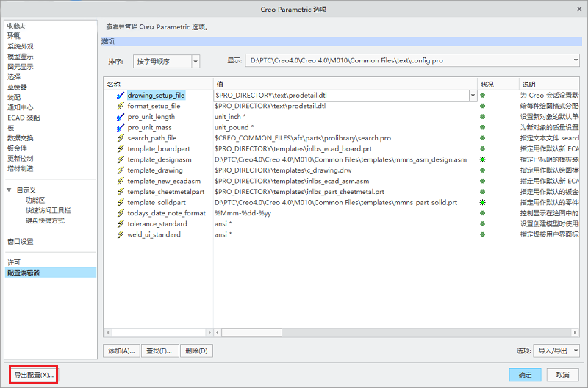The height and width of the screenshot is (388, 588).
Task: Open the drawing_setup_file value dropdown
Action: [x=473, y=96]
